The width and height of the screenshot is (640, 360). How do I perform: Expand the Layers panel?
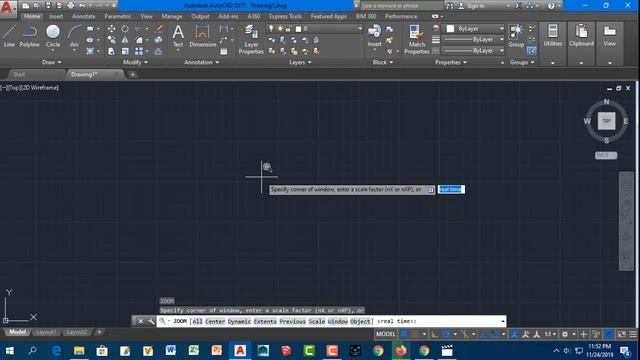click(300, 62)
